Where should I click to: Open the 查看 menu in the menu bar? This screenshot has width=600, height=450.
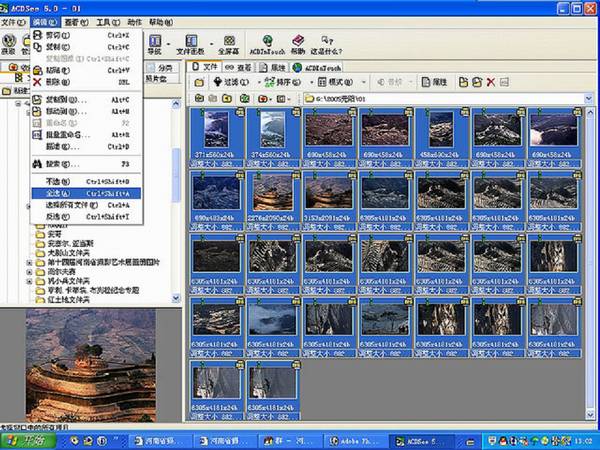pyautogui.click(x=76, y=23)
